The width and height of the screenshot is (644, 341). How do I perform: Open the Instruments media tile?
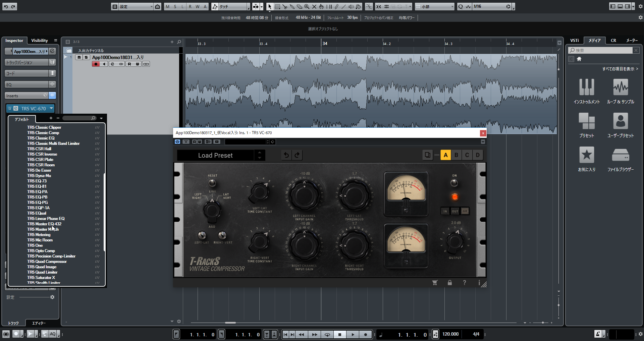click(587, 91)
